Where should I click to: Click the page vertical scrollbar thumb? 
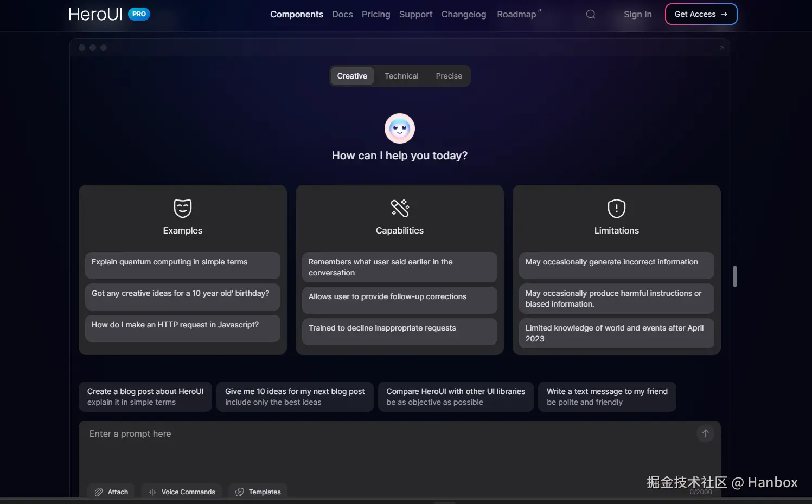(x=735, y=276)
